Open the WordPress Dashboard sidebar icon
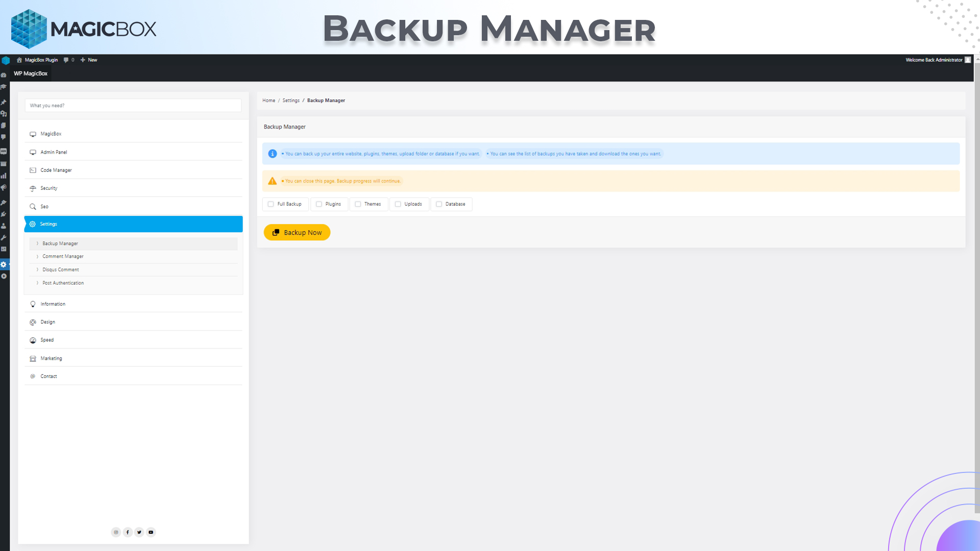The image size is (980, 551). [x=4, y=75]
